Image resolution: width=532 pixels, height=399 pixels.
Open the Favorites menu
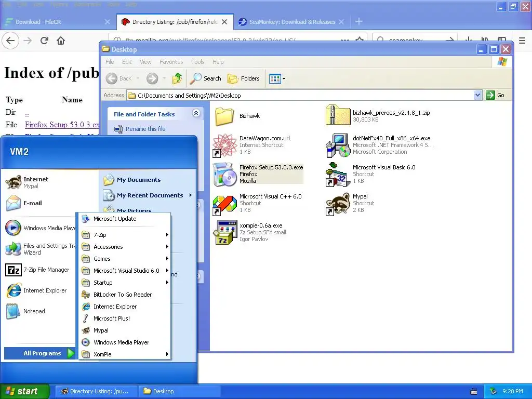point(171,62)
